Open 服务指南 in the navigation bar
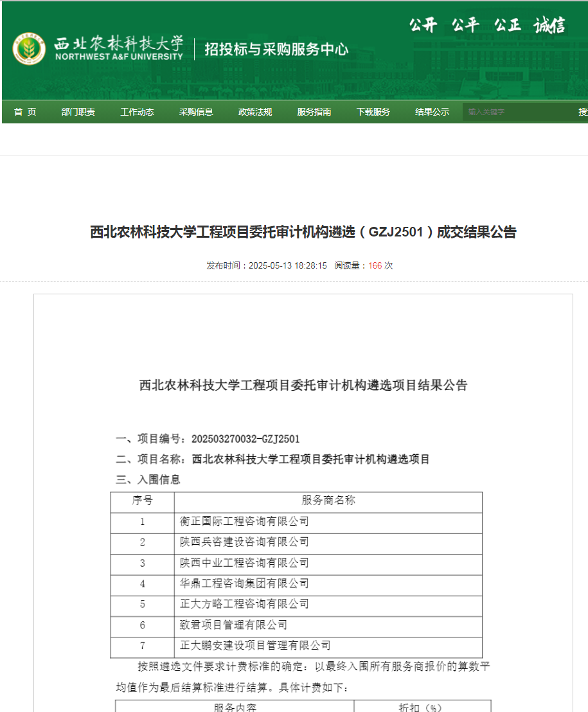The image size is (588, 712). tap(314, 112)
